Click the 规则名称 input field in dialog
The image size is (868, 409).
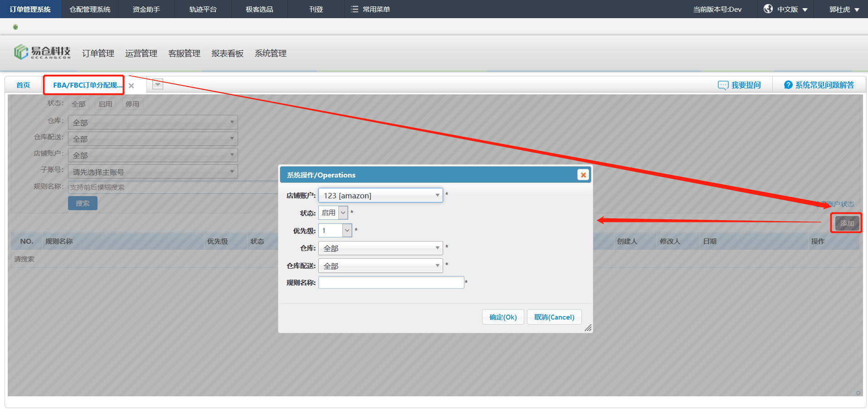[x=391, y=282]
